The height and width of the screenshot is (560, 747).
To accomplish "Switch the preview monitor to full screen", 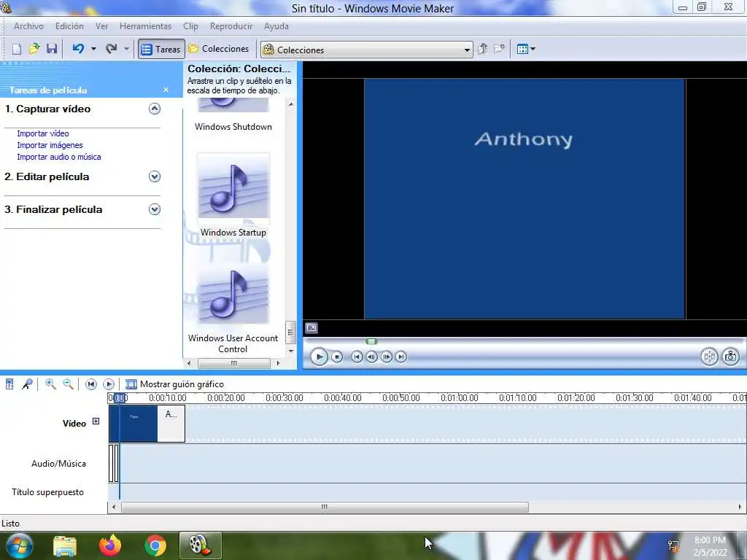I will [311, 327].
